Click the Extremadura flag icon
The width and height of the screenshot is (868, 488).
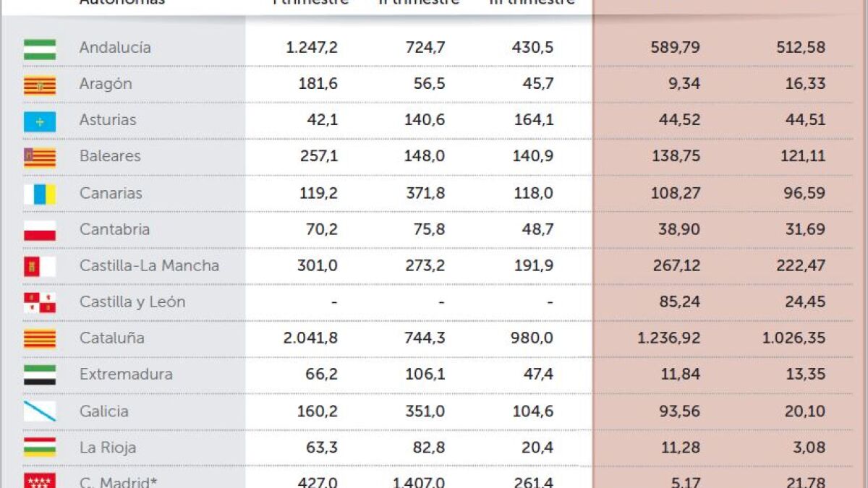pyautogui.click(x=40, y=376)
